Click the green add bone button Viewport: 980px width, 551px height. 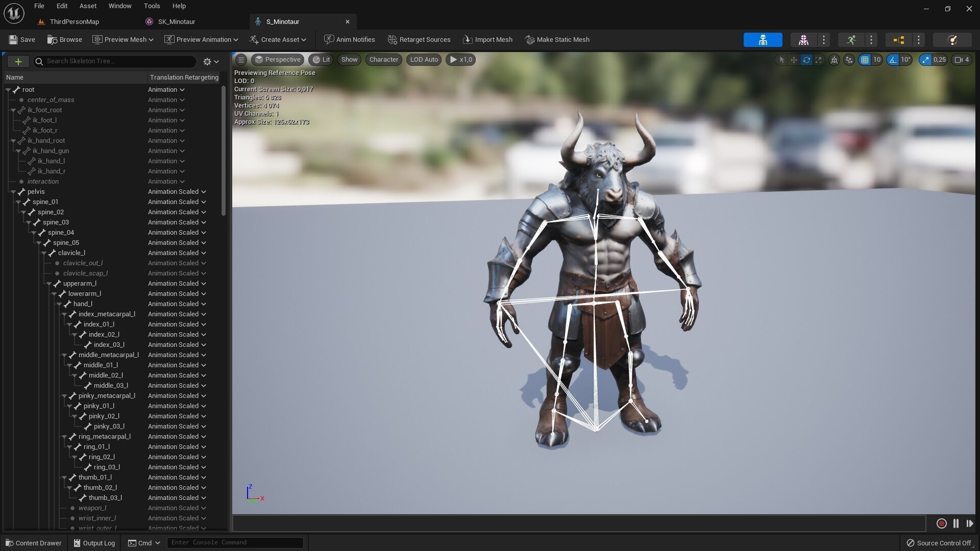[x=18, y=61]
